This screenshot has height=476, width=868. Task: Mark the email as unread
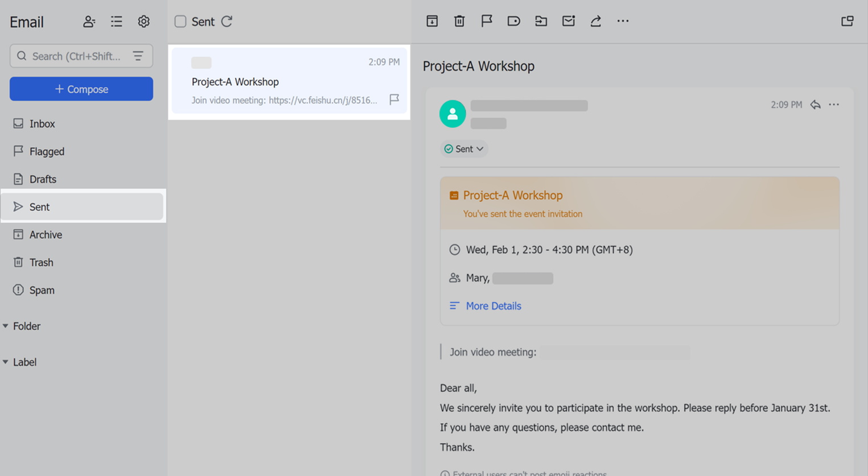(x=568, y=21)
